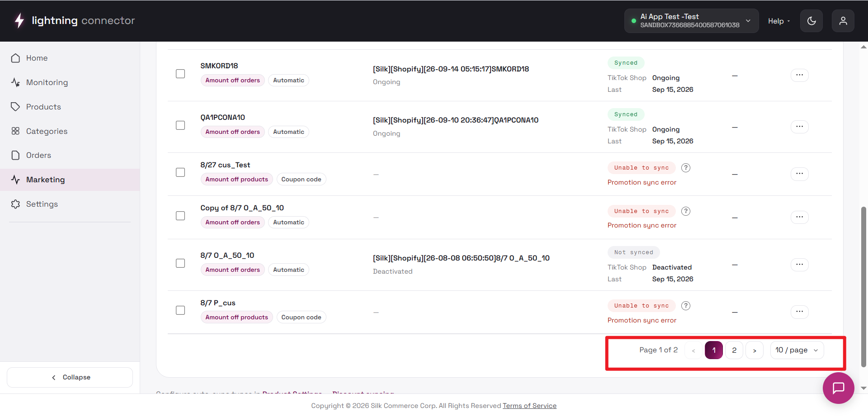
Task: Check the 8/7 P_cus checkbox
Action: click(x=180, y=310)
